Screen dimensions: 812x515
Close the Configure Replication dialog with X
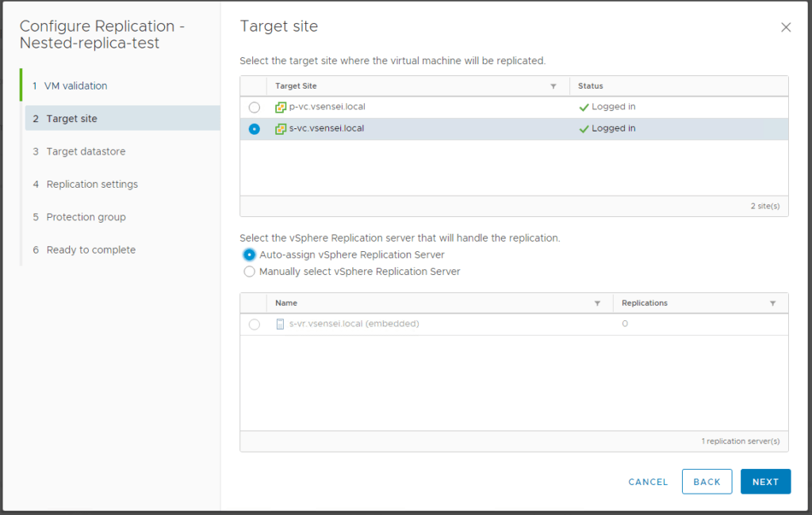(x=786, y=27)
